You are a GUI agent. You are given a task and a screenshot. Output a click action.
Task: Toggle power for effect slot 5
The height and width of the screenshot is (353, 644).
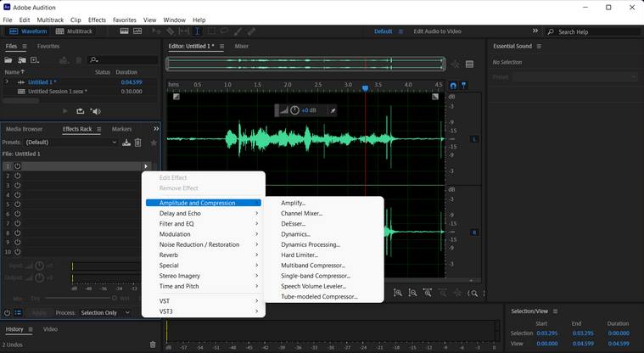[17, 205]
